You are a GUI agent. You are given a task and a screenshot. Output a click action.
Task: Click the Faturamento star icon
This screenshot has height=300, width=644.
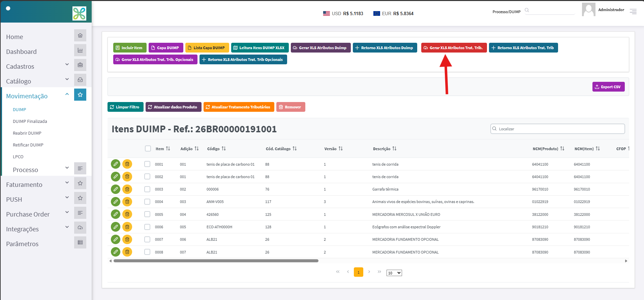click(80, 183)
